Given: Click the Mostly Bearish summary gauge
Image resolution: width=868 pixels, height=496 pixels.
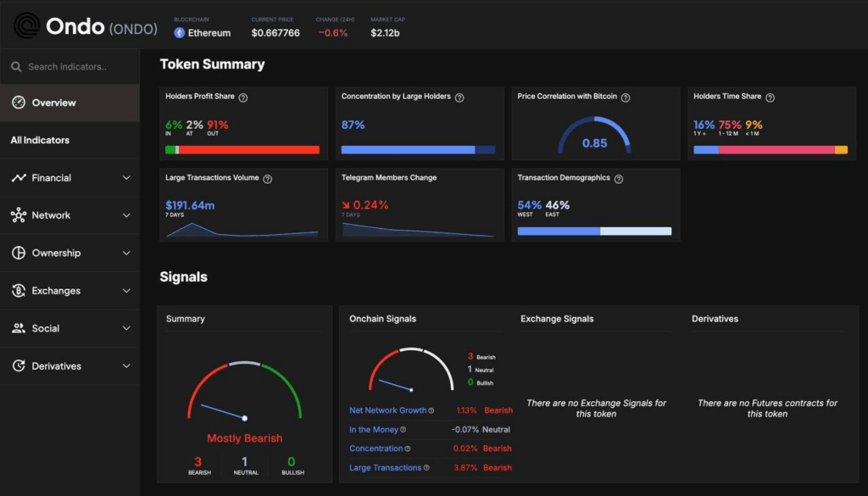Looking at the screenshot, I should pyautogui.click(x=244, y=390).
